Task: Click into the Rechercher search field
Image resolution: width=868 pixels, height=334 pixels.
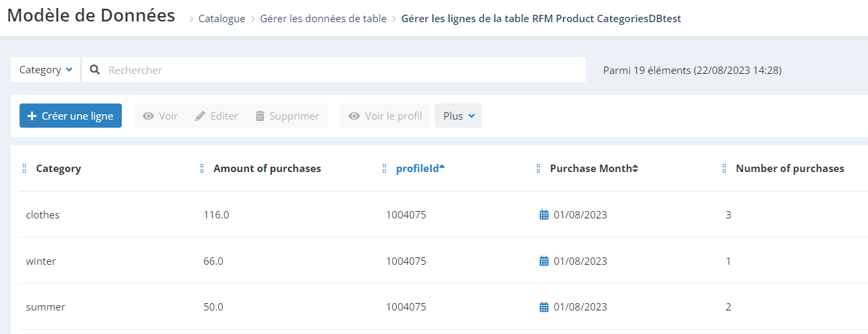Action: pyautogui.click(x=343, y=70)
